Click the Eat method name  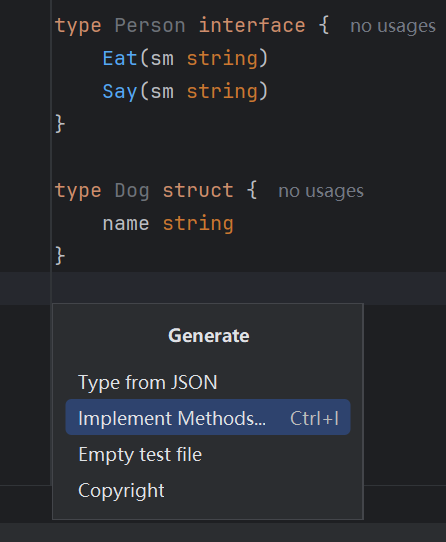tap(120, 58)
